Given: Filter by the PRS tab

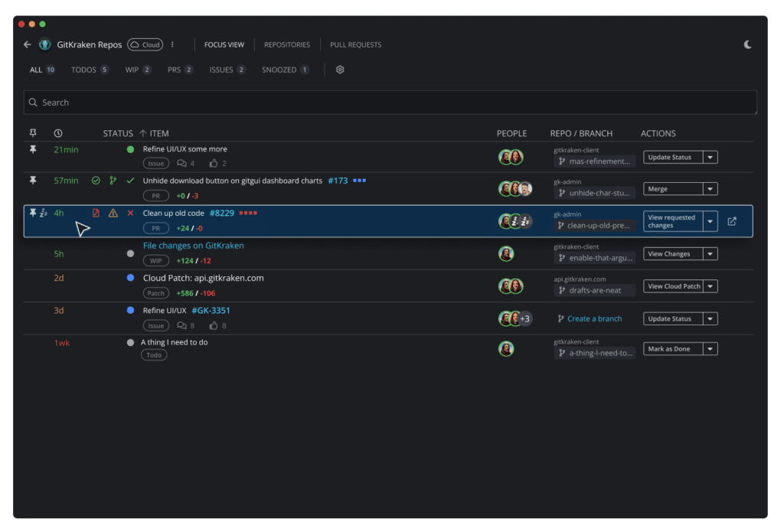Looking at the screenshot, I should pyautogui.click(x=180, y=70).
